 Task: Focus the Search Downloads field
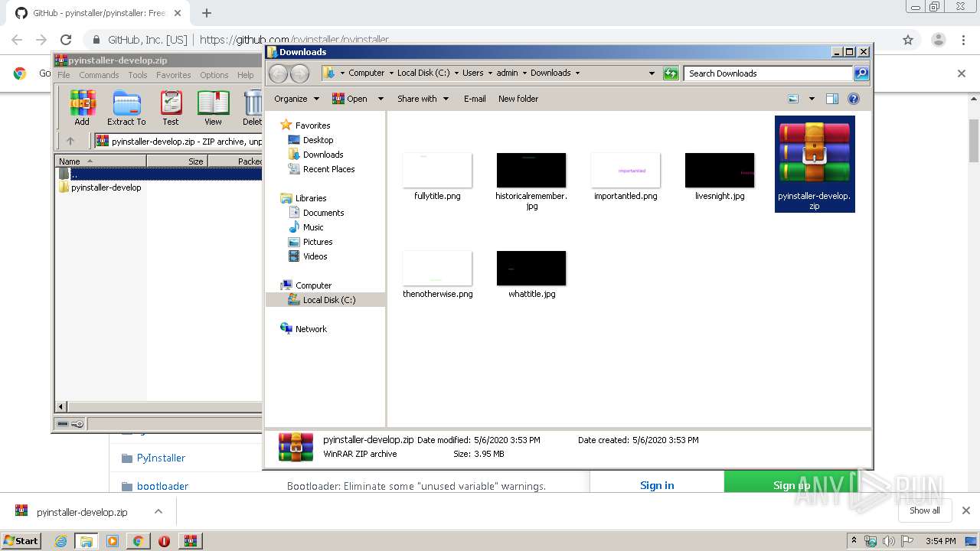pos(768,73)
